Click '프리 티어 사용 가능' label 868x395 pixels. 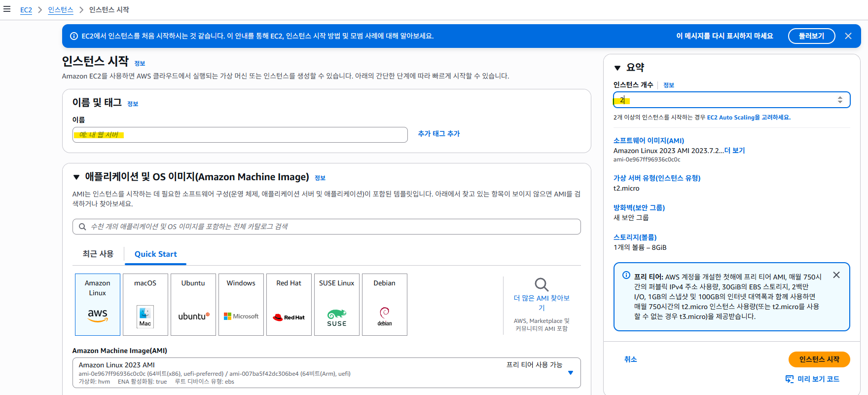[534, 365]
